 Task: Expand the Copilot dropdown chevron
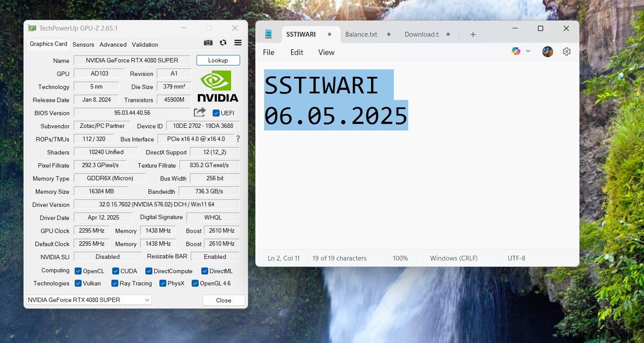528,51
